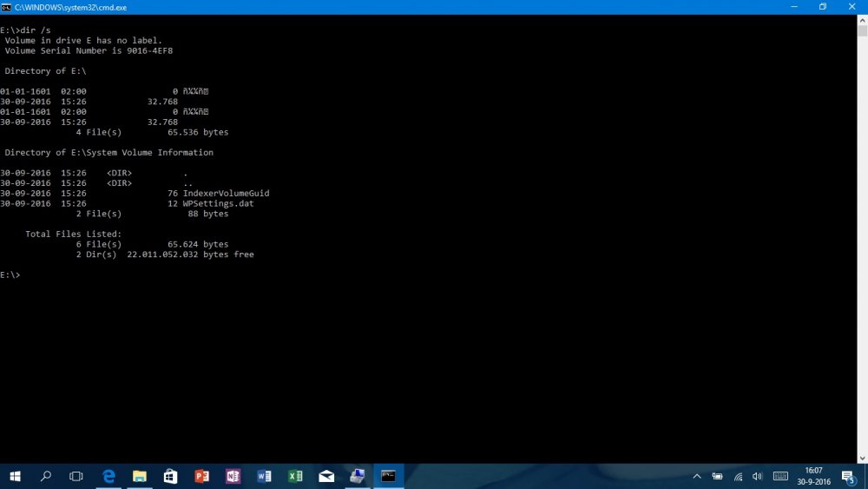Click the vertical scrollbar thumb

(863, 31)
